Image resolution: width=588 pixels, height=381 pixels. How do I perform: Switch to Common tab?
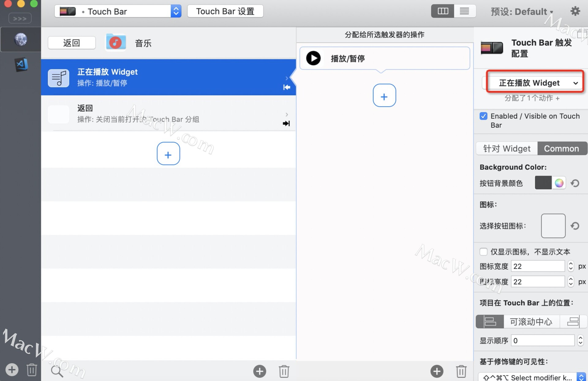pyautogui.click(x=560, y=148)
